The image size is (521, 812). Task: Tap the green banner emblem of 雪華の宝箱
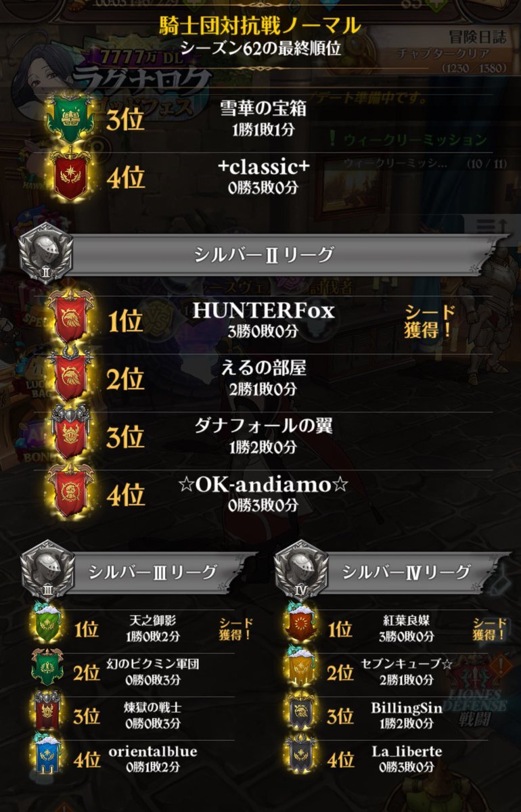point(68,120)
